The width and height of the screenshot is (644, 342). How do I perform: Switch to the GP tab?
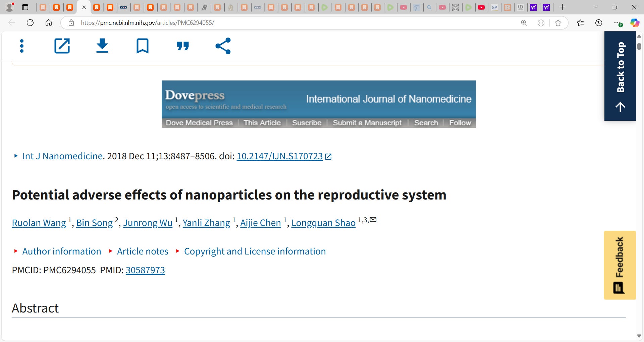[x=494, y=7]
